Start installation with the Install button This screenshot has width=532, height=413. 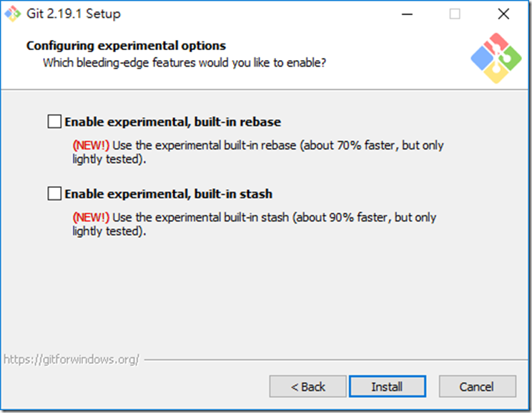point(387,387)
